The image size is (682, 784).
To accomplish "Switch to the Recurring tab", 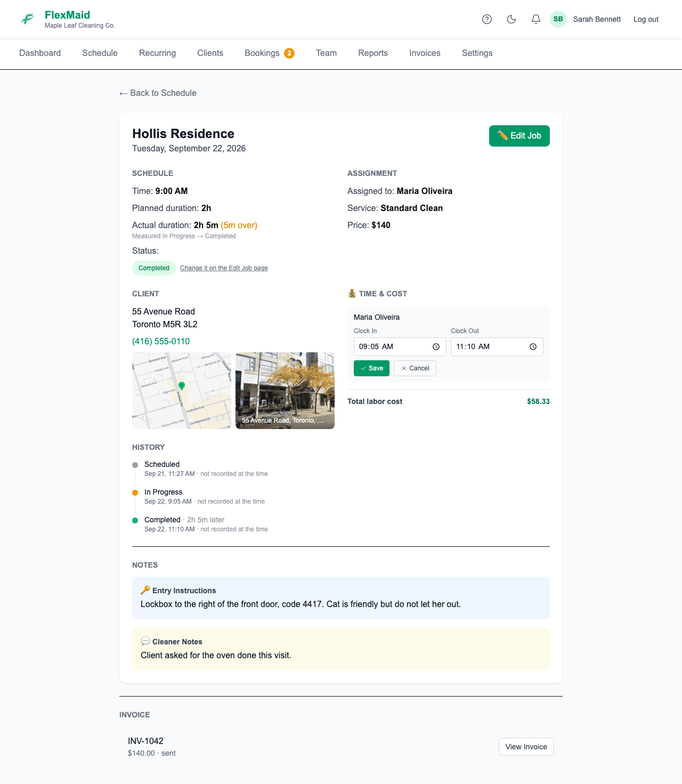I will [157, 53].
